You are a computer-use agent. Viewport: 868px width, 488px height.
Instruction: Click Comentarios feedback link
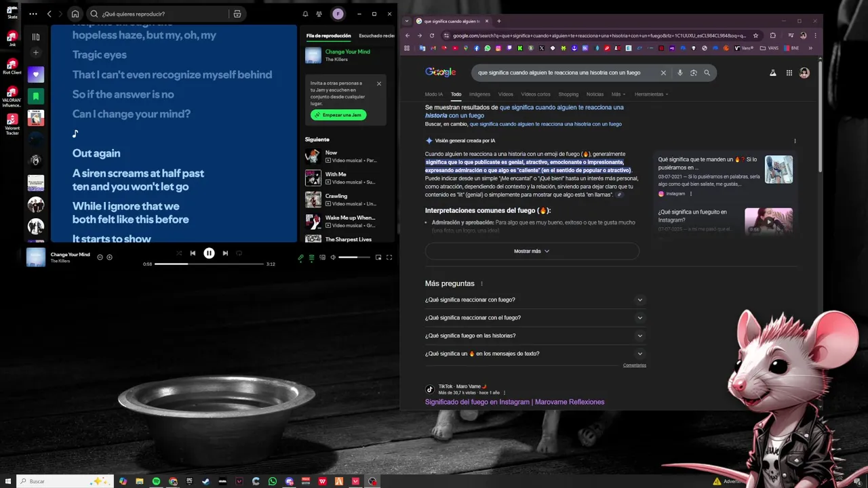[635, 365]
